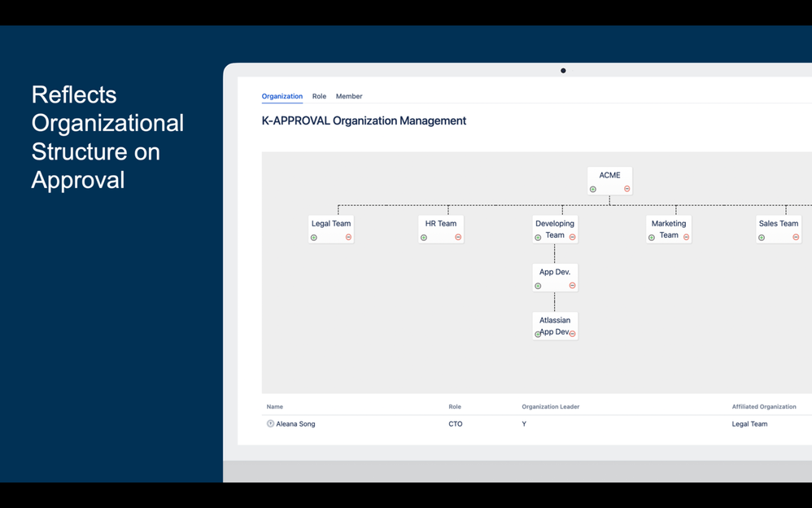Remove the App Dev. node
Image resolution: width=812 pixels, height=508 pixels.
[572, 285]
